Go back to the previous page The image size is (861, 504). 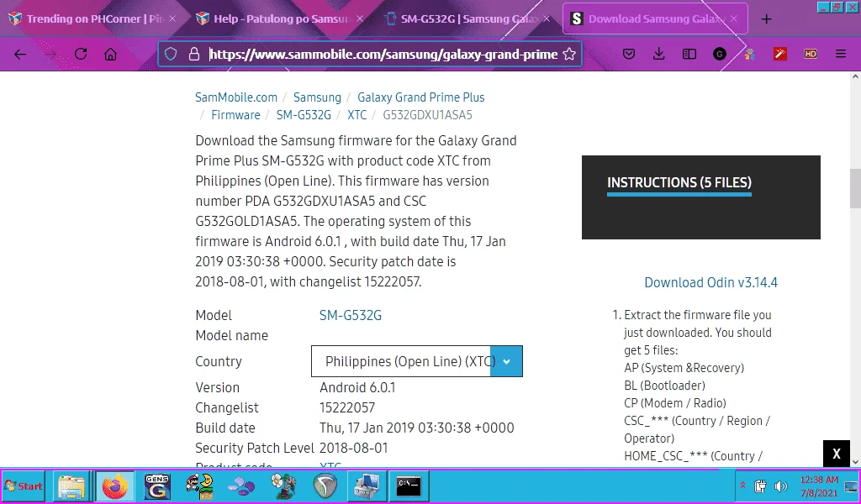(20, 54)
